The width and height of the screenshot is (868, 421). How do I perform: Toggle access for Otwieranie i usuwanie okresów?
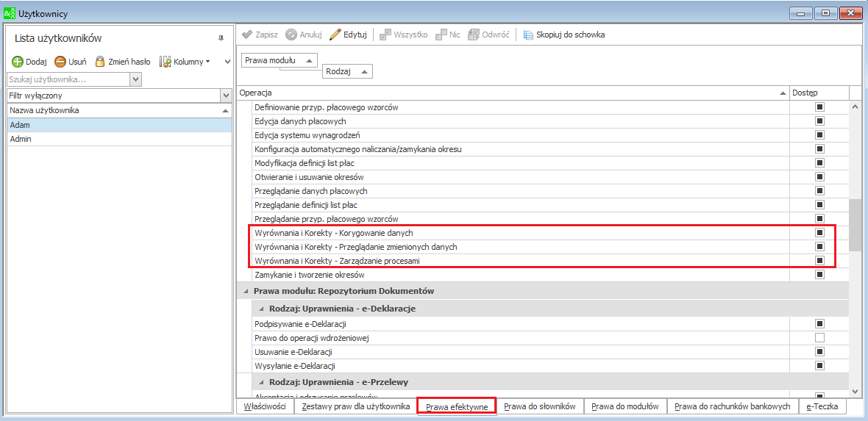[820, 177]
